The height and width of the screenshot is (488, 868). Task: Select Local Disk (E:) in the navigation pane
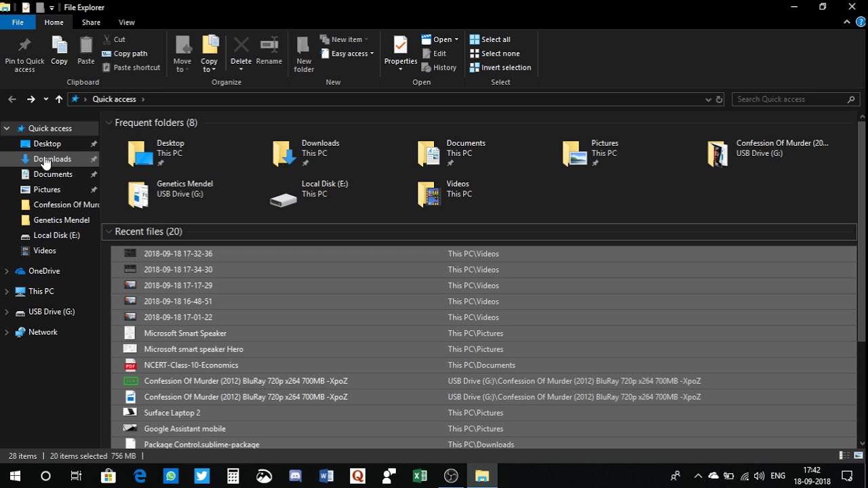click(x=56, y=235)
